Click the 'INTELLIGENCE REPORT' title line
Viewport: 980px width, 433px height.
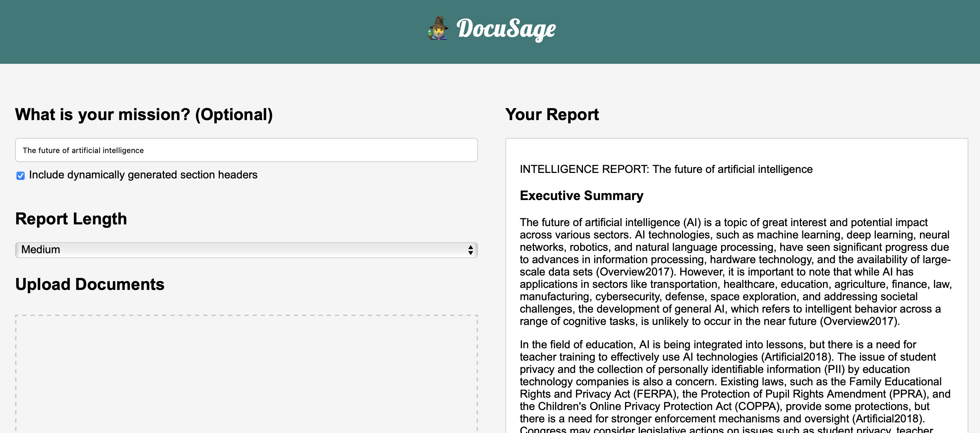click(666, 169)
